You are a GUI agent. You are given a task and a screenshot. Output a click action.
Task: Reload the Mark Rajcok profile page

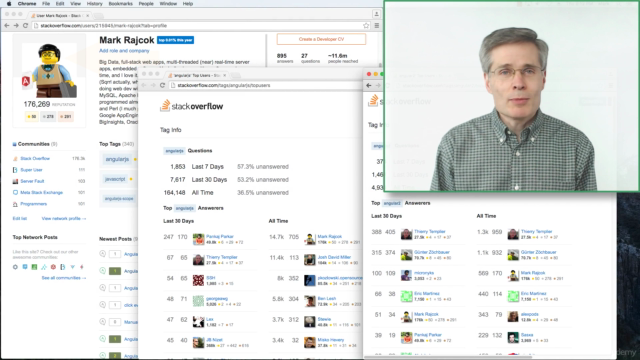point(25,25)
